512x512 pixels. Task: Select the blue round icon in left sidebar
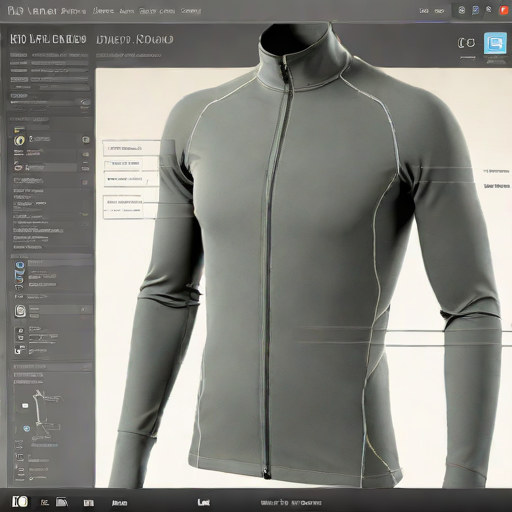[x=20, y=265]
